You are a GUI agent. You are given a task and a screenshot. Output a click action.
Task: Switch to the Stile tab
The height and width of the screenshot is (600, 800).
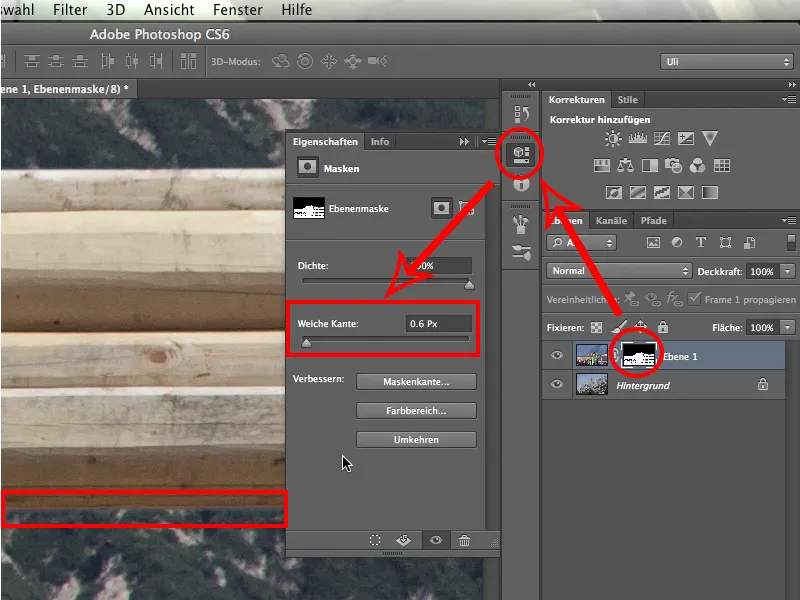click(628, 99)
